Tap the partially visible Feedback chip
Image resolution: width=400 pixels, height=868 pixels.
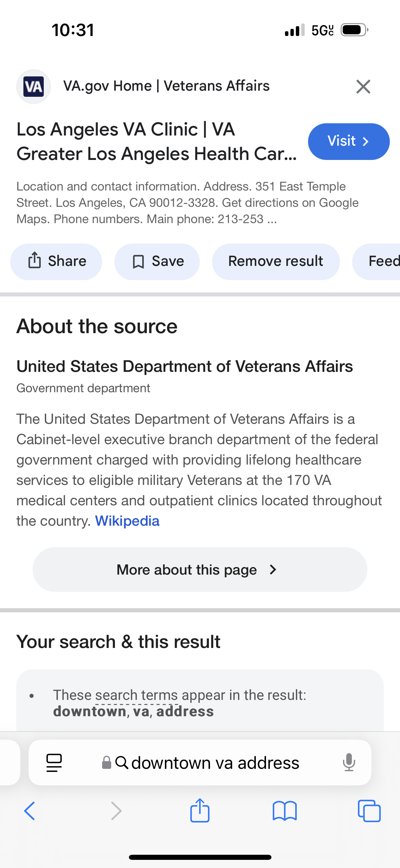point(377,261)
